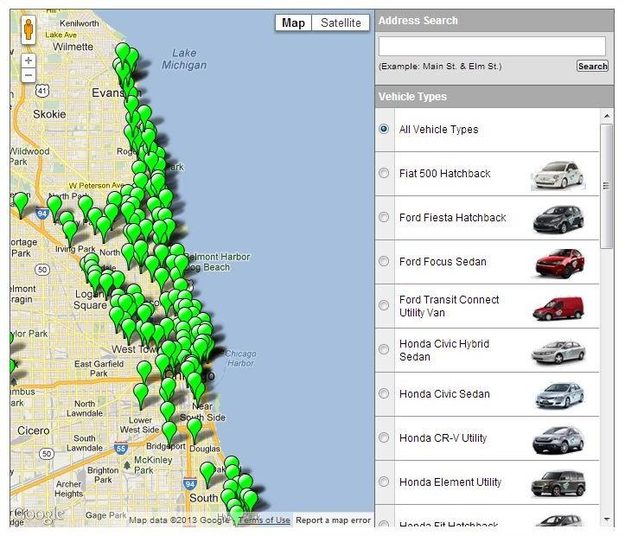625x537 pixels.
Task: Click the I-55 highway shield
Action: 121,448
